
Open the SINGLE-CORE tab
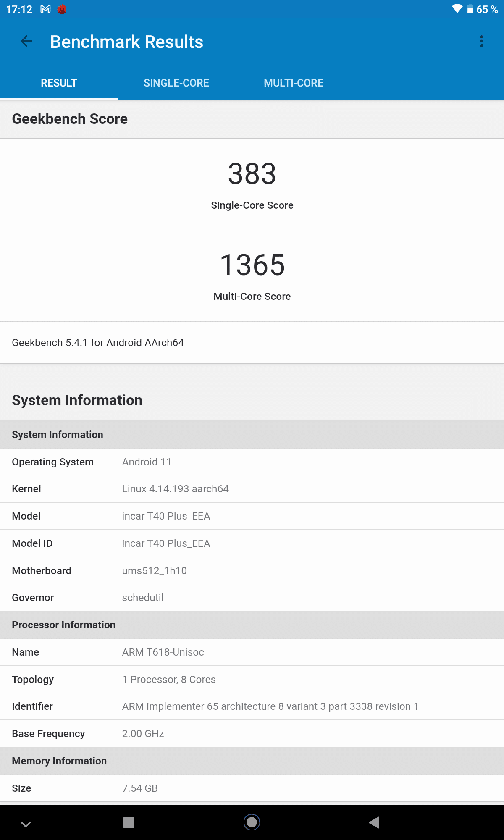click(176, 83)
